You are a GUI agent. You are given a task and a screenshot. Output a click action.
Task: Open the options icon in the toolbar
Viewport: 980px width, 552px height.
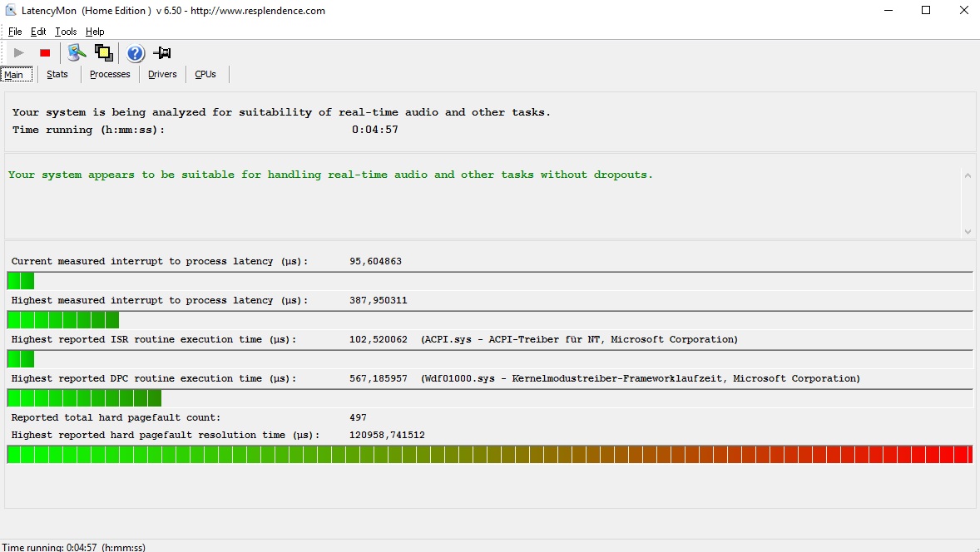[77, 53]
